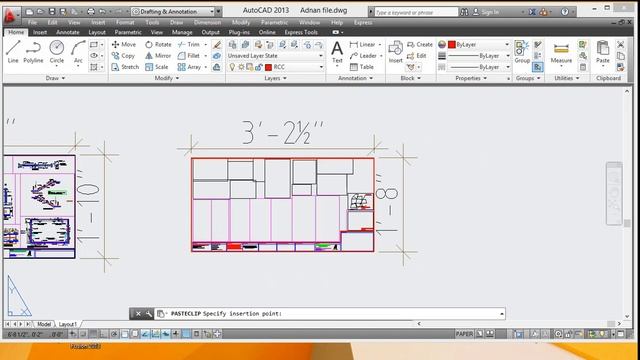Click the Fillet tool

(189, 56)
